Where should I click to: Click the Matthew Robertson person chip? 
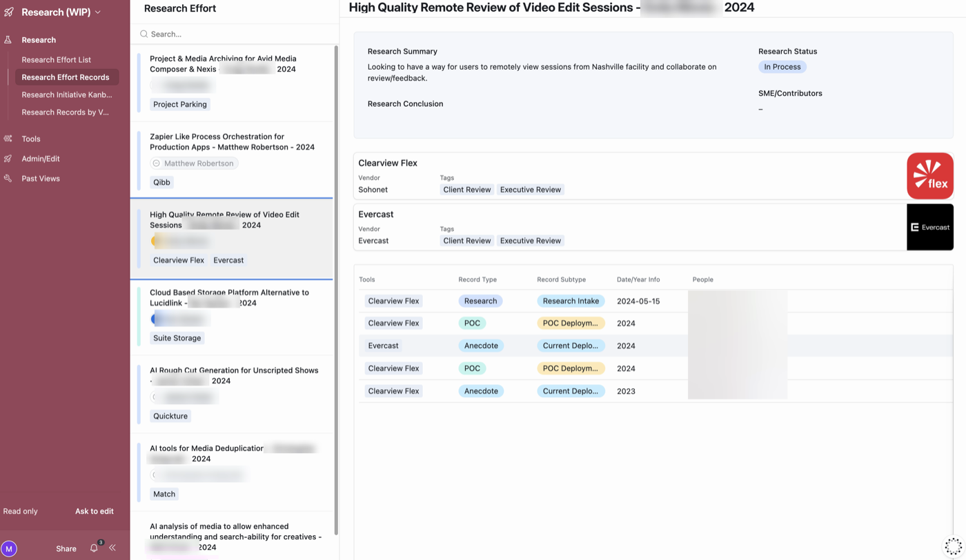tap(195, 163)
